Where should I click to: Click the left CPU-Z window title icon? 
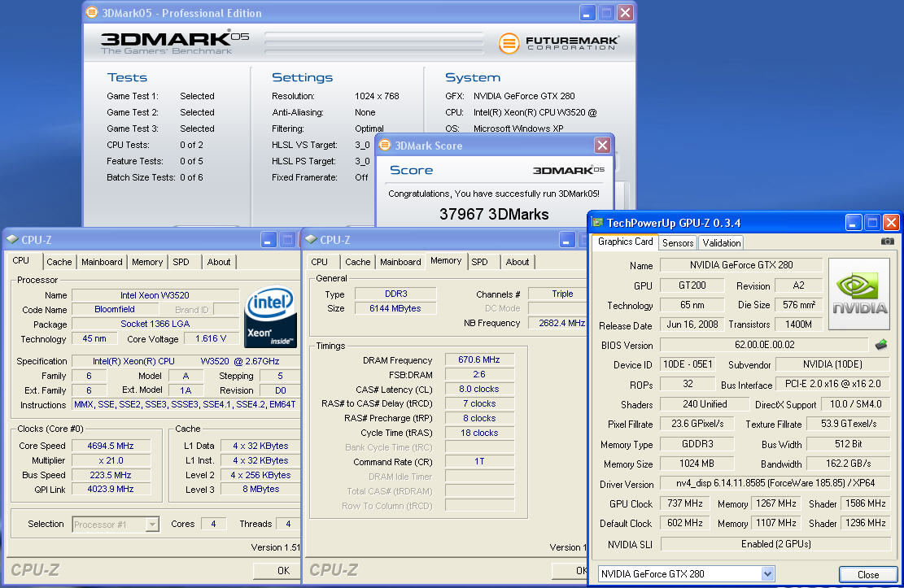pos(12,239)
